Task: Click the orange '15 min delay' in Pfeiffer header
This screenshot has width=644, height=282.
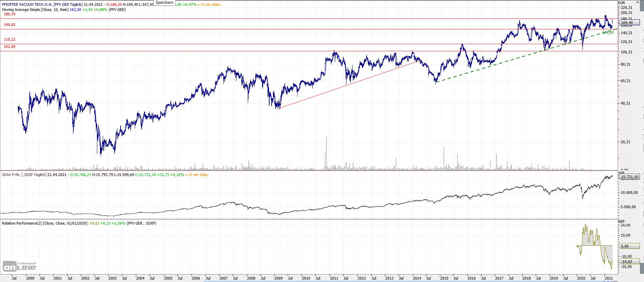Action: point(211,4)
